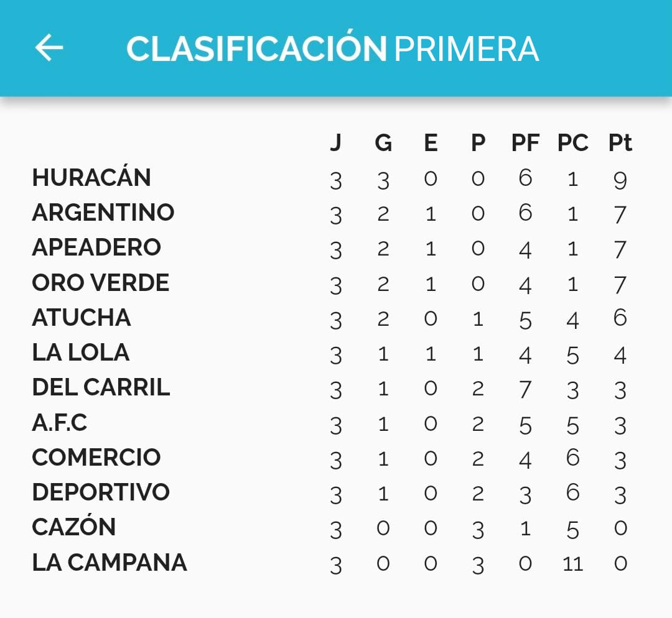
Task: Sort by the PF column header
Action: pos(526,142)
